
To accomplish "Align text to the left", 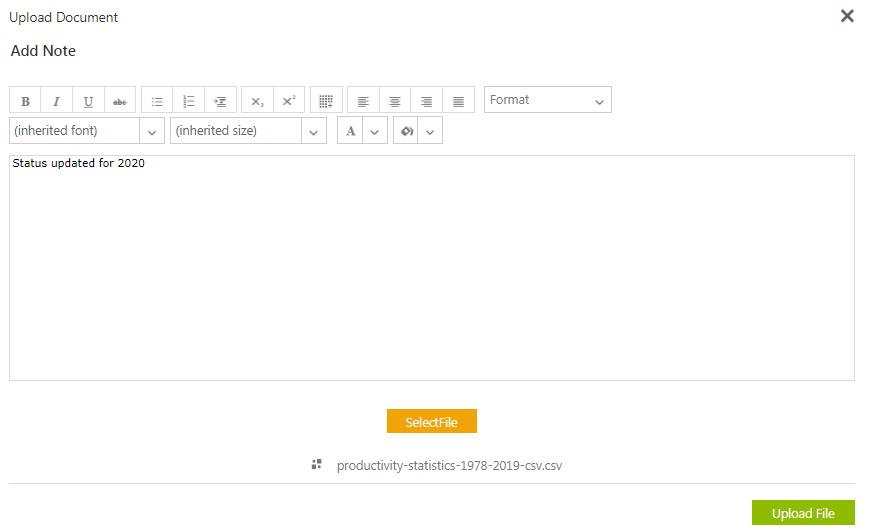I will coord(363,101).
